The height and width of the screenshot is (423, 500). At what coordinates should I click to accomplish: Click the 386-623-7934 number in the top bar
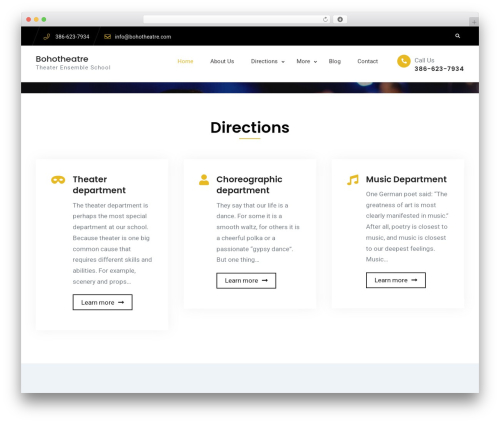(x=72, y=37)
